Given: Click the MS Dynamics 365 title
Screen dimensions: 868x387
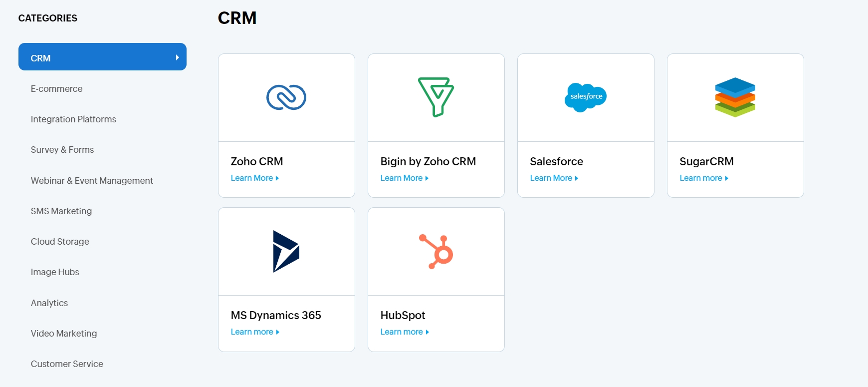Looking at the screenshot, I should (276, 316).
